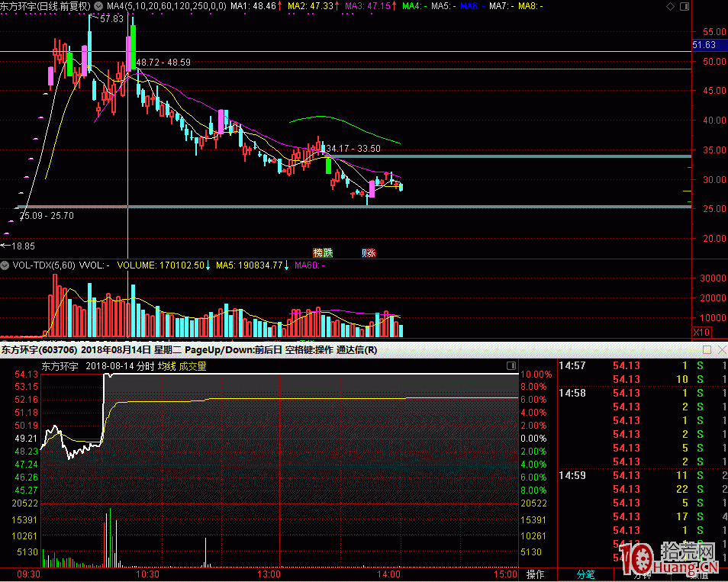Screen dimensions: 728x582
Task: Toggle the intraday chart side panel icon
Action: click(x=511, y=366)
